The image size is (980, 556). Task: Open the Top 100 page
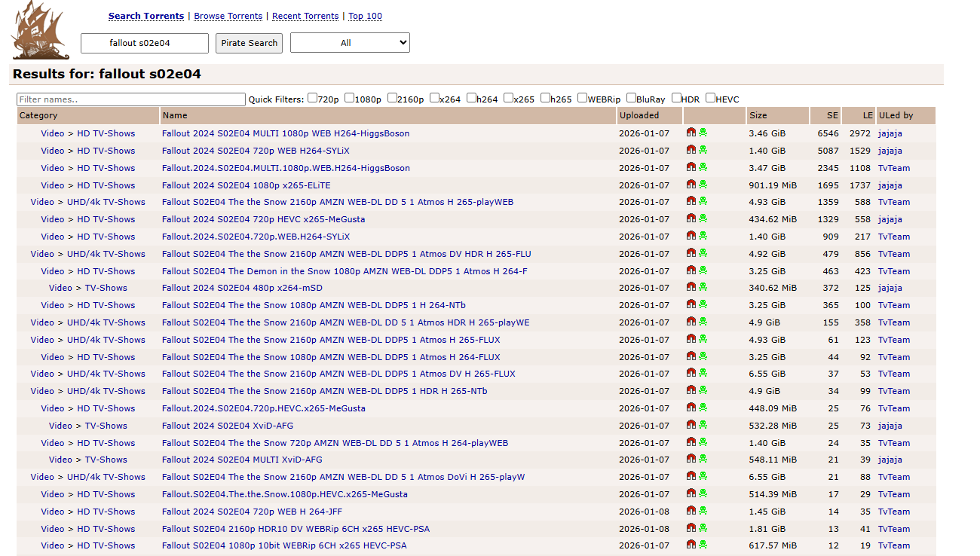366,16
